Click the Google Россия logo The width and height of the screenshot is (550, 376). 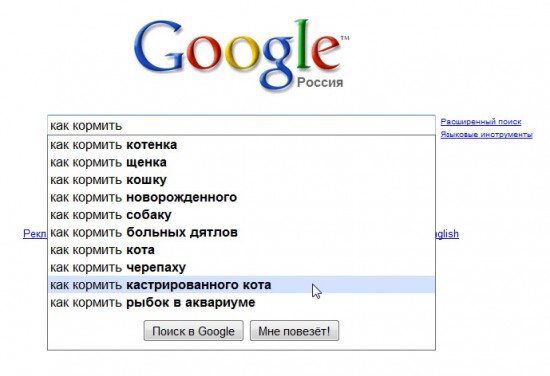tap(241, 56)
